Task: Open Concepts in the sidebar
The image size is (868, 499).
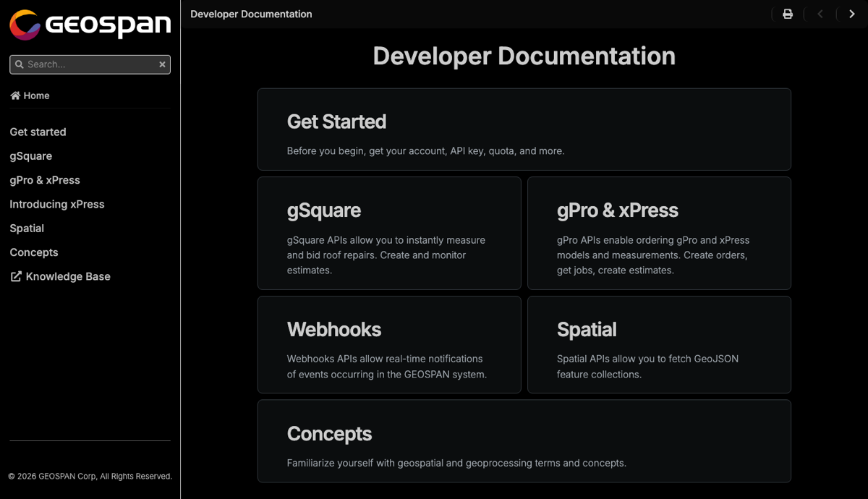Action: point(34,252)
